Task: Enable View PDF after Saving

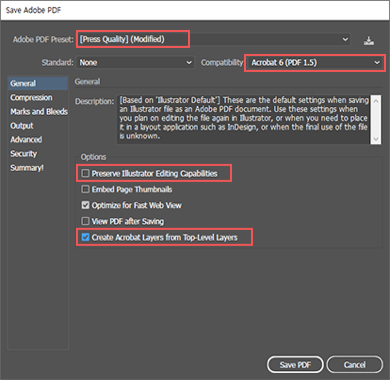Action: [85, 221]
